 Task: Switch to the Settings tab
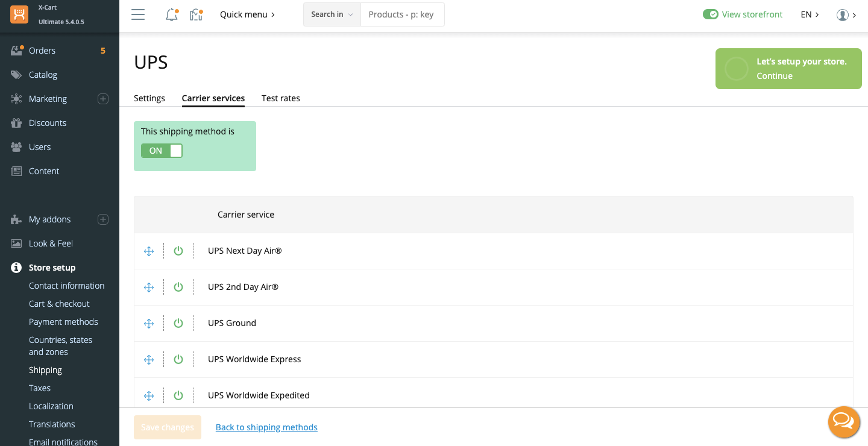149,98
